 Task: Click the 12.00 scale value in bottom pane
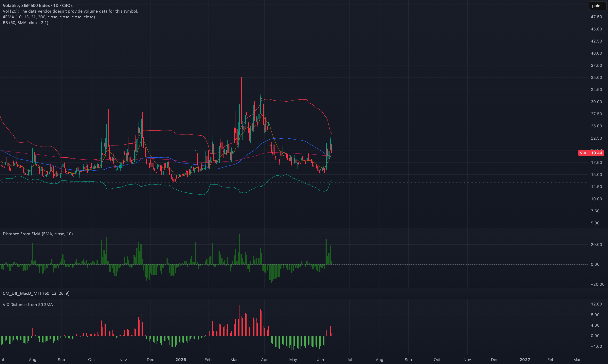(596, 304)
